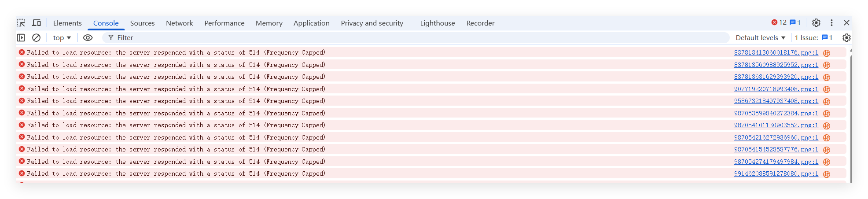The image size is (868, 199).
Task: Switch to the Network tab
Action: tap(179, 23)
